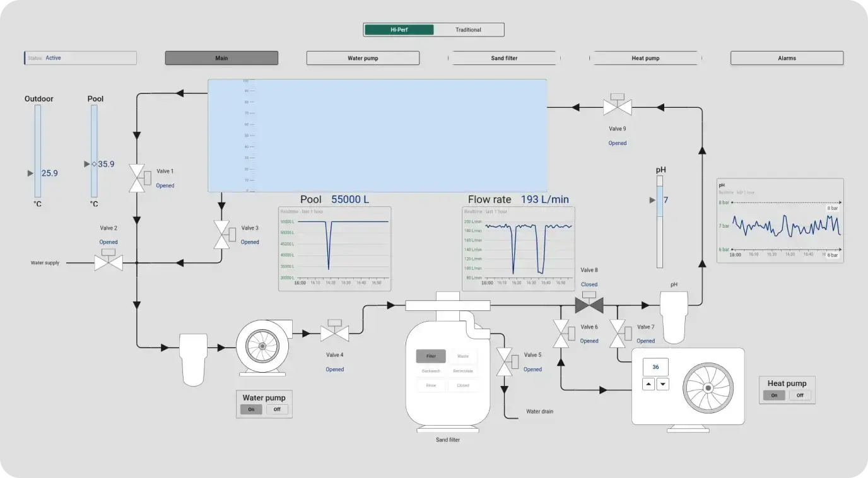Select the closed Valve 8 symbol

pyautogui.click(x=589, y=305)
